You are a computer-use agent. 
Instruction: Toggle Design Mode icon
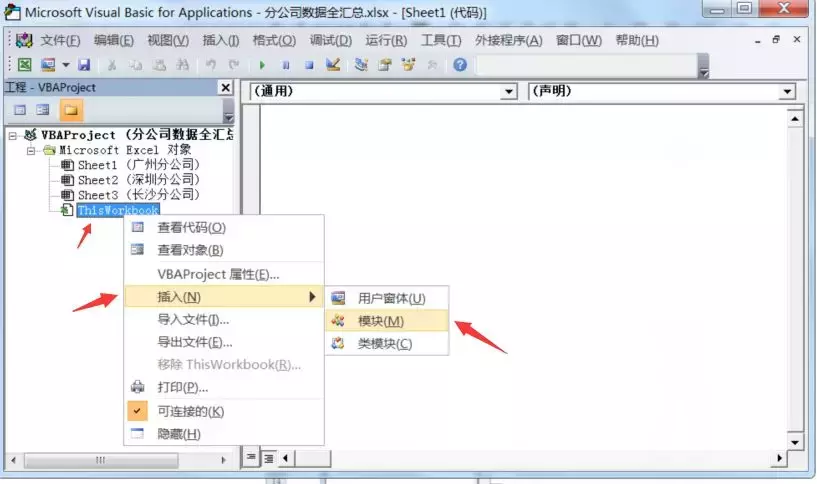click(x=333, y=65)
